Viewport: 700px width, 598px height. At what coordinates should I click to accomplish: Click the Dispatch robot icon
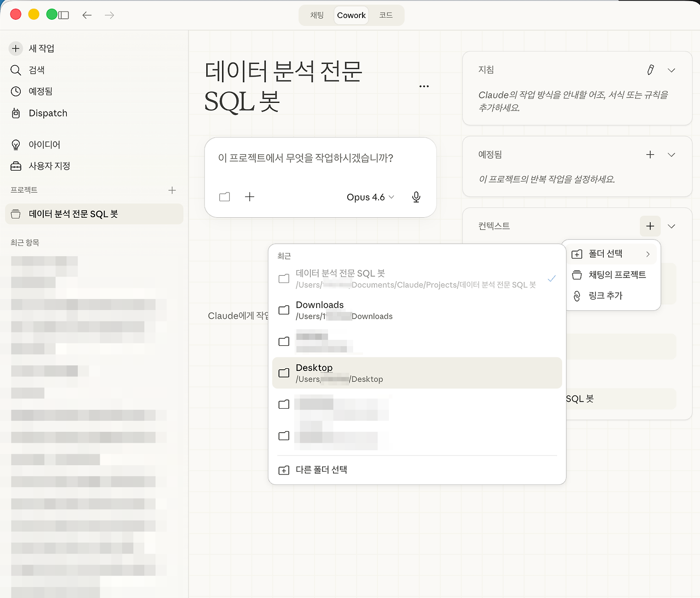(x=16, y=113)
